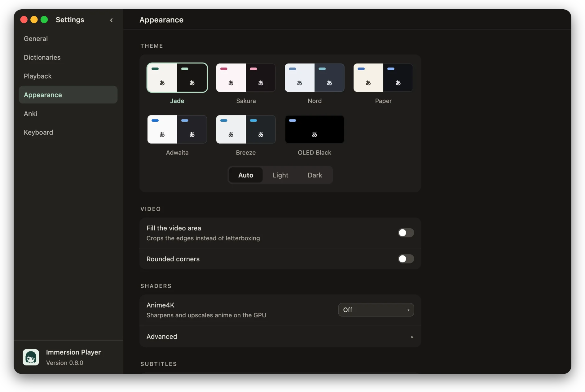Turn on Rounded corners toggle
585x392 pixels.
click(x=406, y=259)
